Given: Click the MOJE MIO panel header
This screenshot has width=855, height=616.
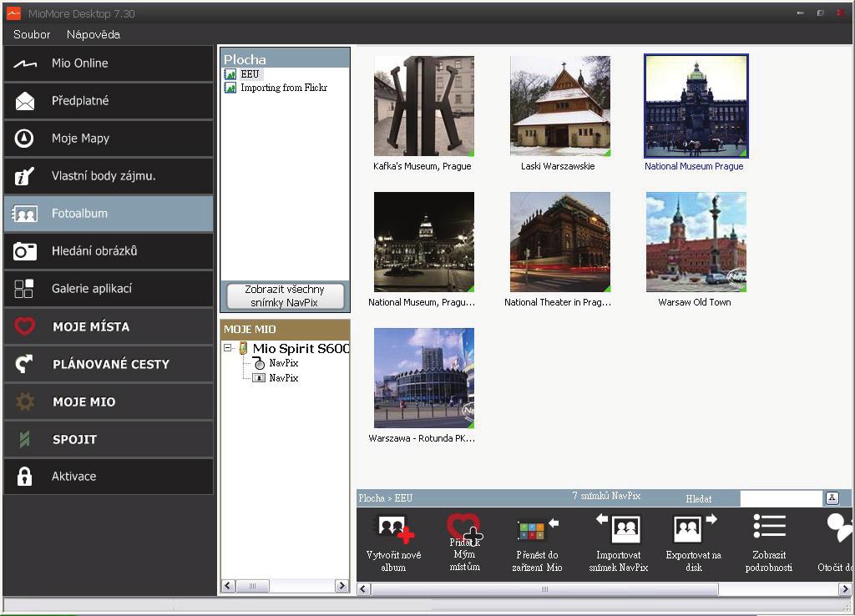Looking at the screenshot, I should click(285, 329).
